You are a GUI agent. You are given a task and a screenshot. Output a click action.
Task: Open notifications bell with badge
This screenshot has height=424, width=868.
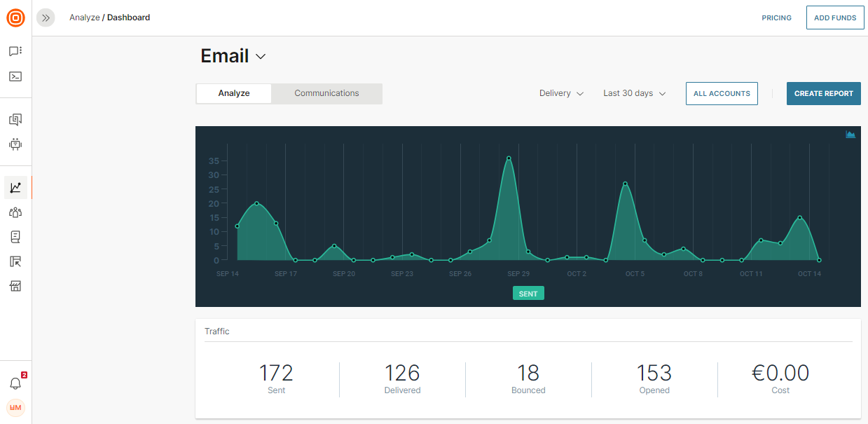pyautogui.click(x=15, y=383)
